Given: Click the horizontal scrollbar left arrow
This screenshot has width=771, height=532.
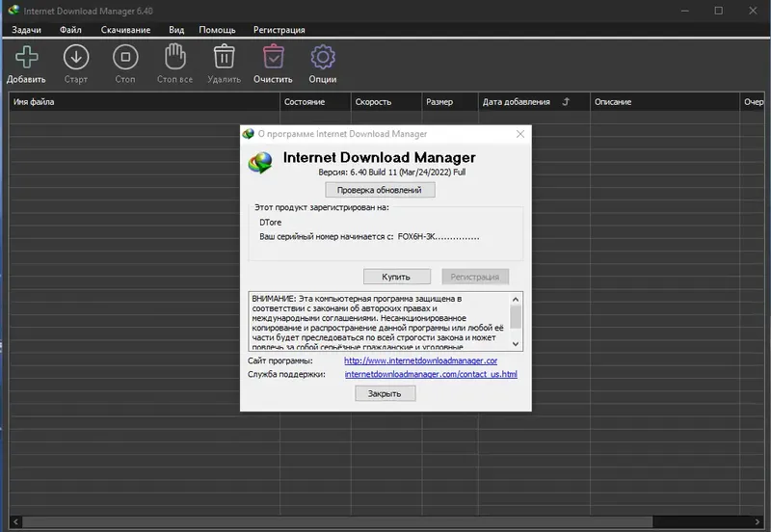Looking at the screenshot, I should 15,521.
